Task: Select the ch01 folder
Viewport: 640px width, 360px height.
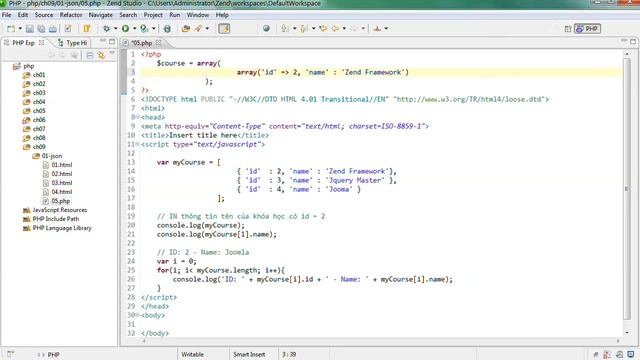Action: click(x=34, y=75)
